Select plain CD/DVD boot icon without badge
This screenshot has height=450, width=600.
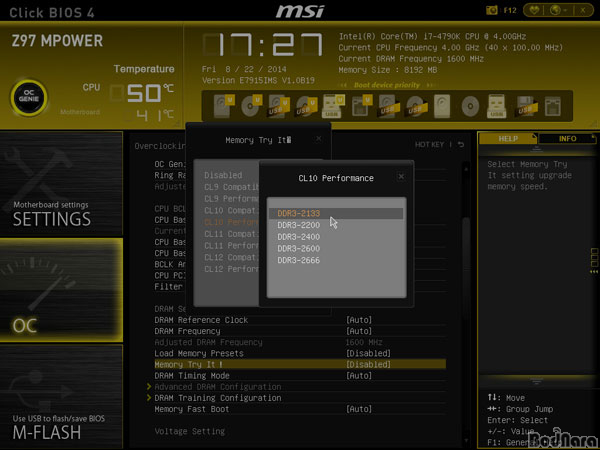pos(470,106)
